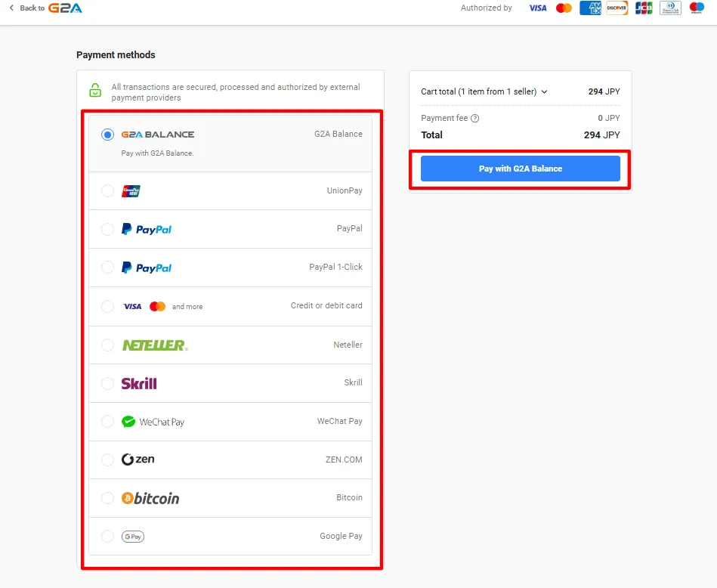This screenshot has width=717, height=588.
Task: Click the 'Neteller' label text
Action: pyautogui.click(x=348, y=345)
